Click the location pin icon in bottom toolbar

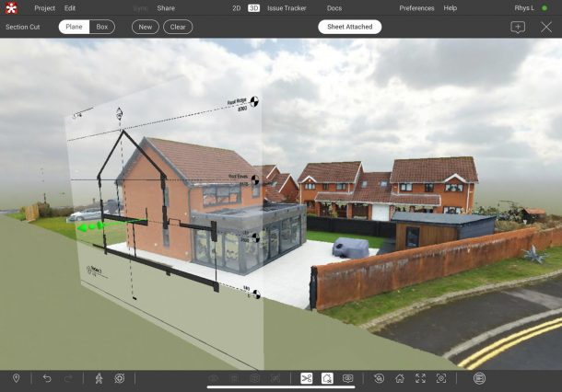point(16,378)
